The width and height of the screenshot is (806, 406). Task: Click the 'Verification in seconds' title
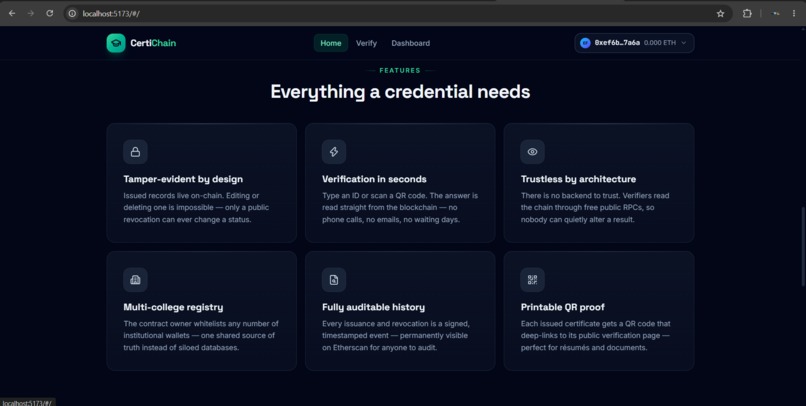[374, 179]
